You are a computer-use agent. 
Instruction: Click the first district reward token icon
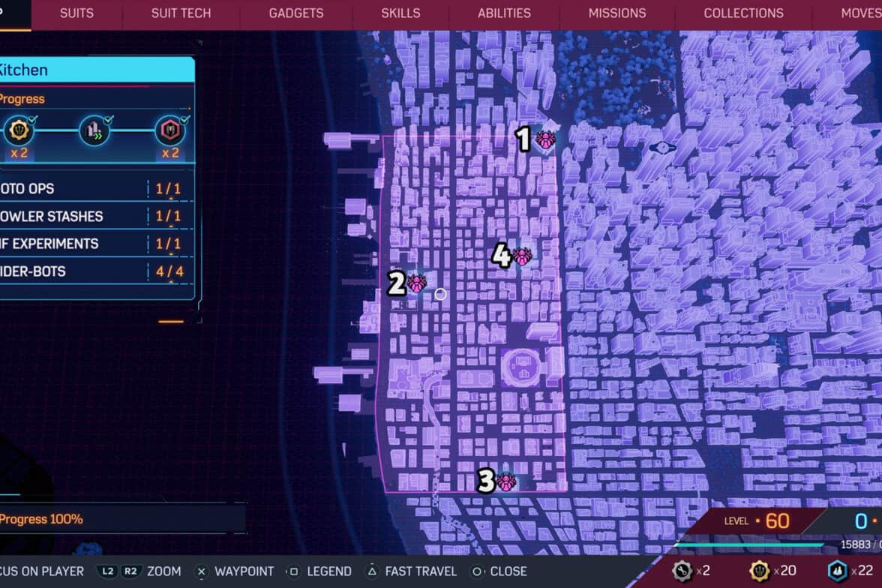click(x=19, y=131)
